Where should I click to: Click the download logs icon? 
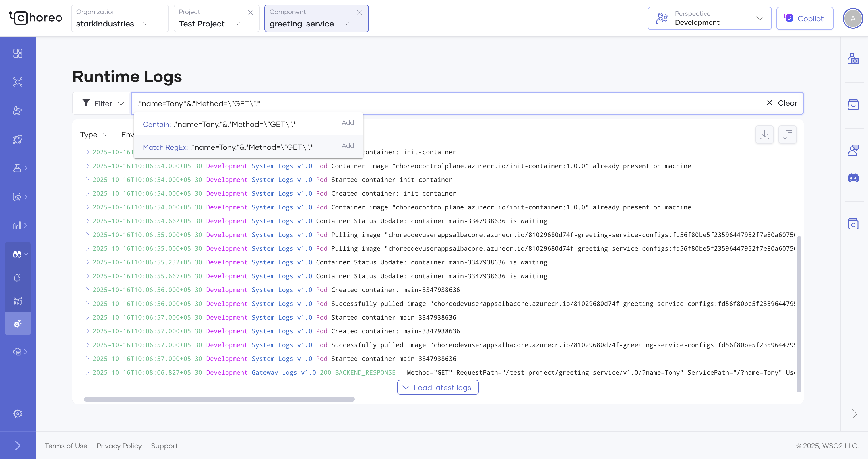765,134
